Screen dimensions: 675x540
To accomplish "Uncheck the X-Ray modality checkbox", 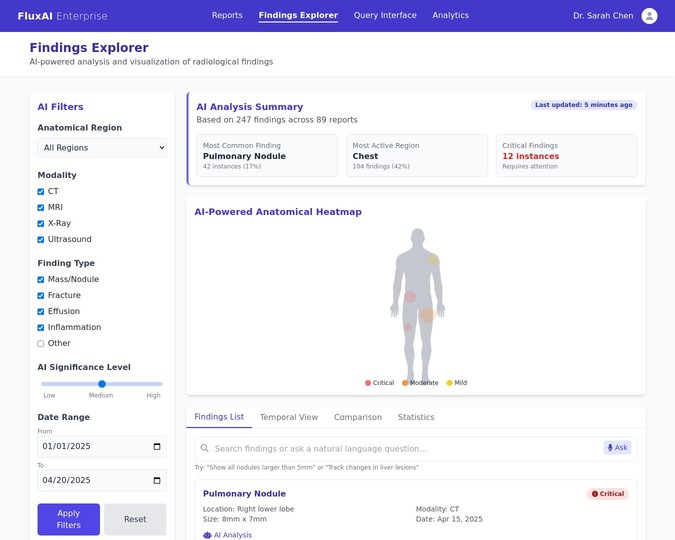I will 41,223.
